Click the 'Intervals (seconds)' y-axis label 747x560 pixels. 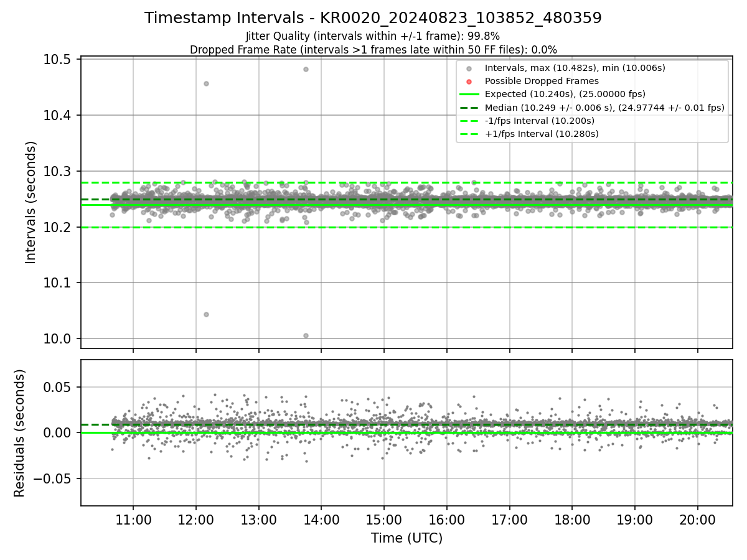tap(31, 202)
